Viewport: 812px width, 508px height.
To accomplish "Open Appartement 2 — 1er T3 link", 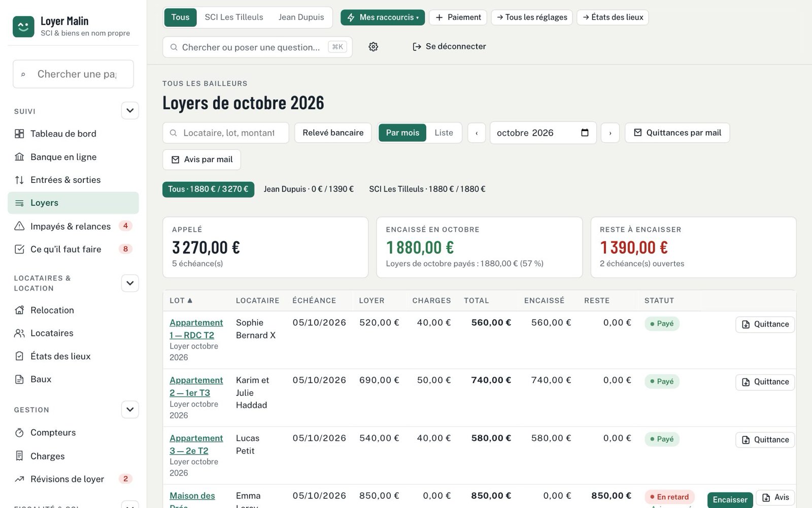I will pos(196,387).
